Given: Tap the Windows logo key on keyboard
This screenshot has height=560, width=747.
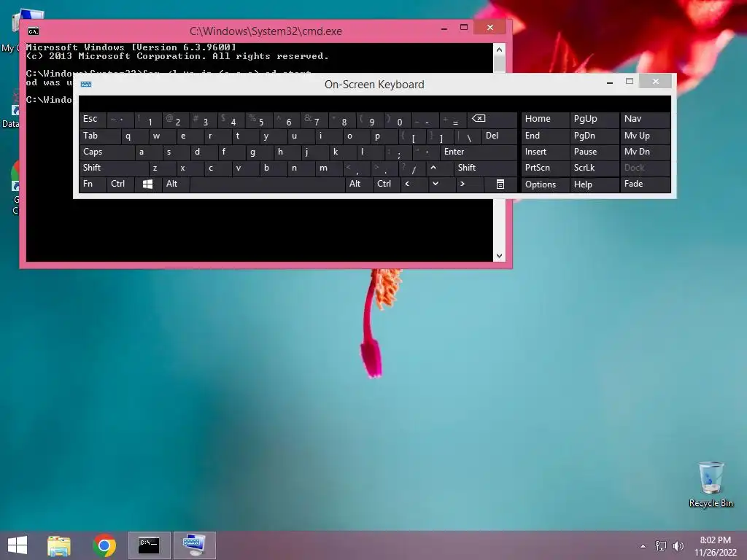Looking at the screenshot, I should click(x=147, y=184).
